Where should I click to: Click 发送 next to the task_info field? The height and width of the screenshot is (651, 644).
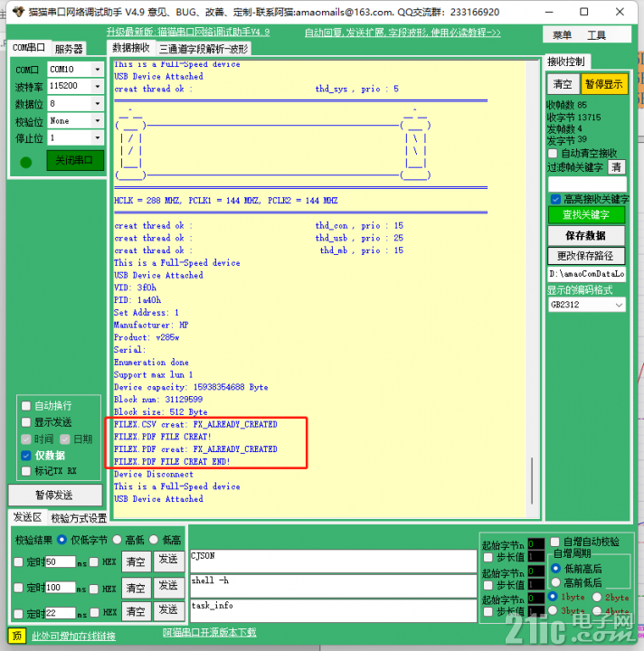168,610
